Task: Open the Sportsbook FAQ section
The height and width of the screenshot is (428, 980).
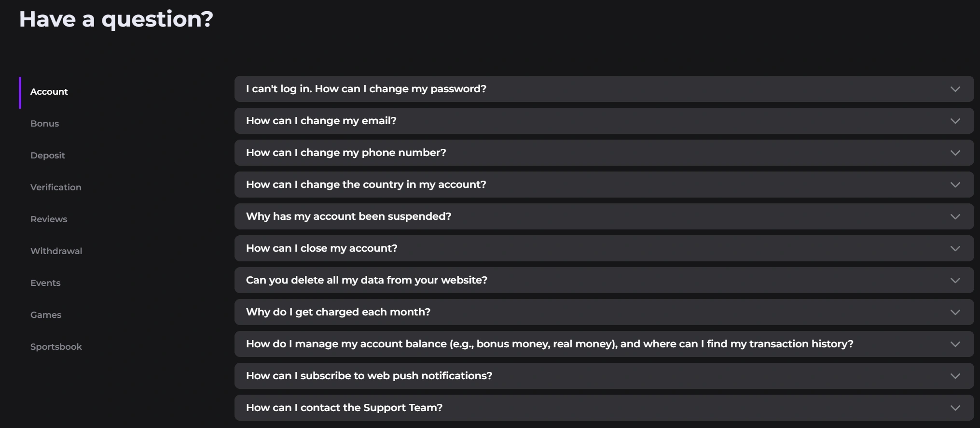Action: click(x=56, y=346)
